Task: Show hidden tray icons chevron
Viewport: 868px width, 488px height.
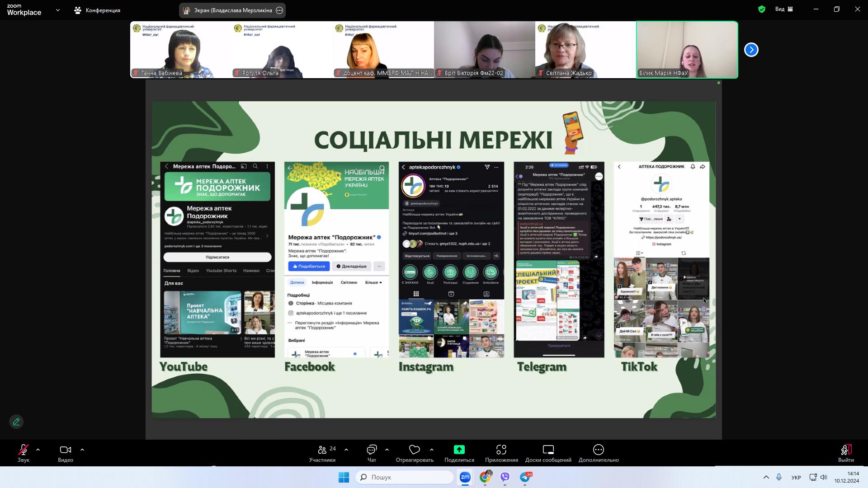Action: pyautogui.click(x=766, y=477)
